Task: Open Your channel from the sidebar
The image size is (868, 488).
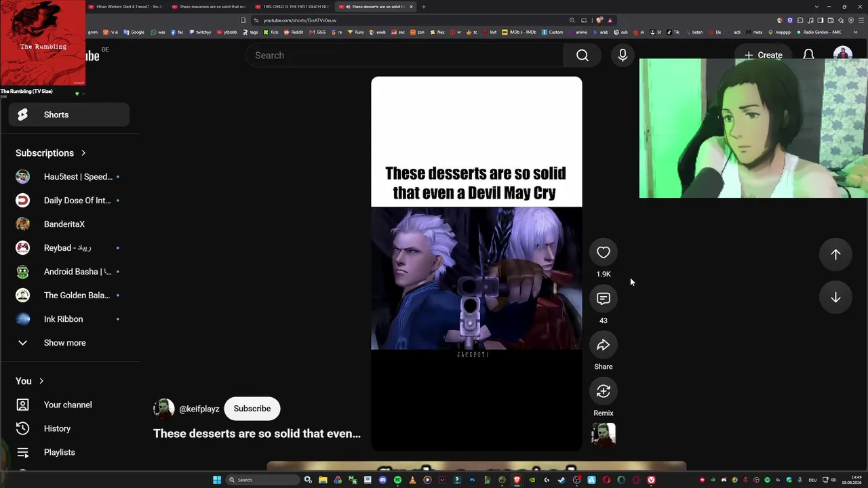Action: click(68, 405)
